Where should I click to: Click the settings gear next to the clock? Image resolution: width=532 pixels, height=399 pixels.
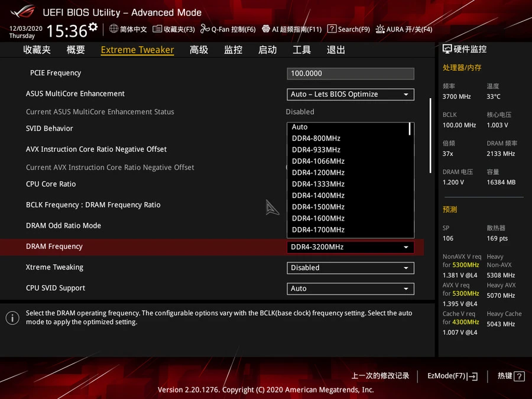[93, 28]
